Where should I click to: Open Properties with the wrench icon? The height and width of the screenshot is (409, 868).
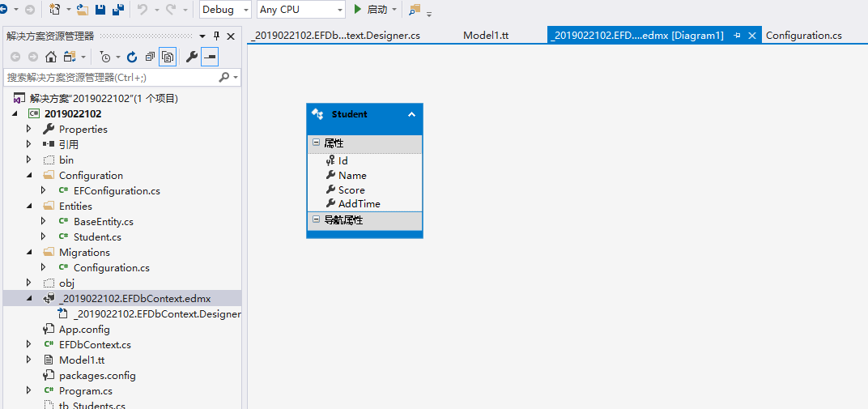(192, 57)
